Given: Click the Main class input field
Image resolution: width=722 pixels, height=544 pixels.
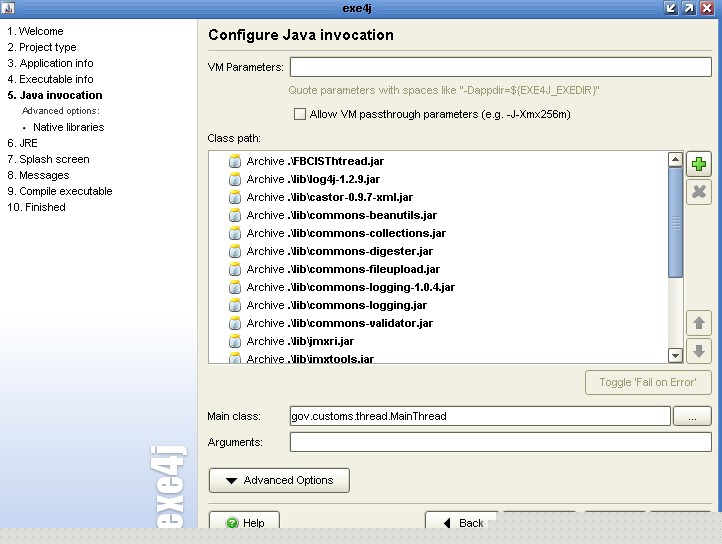Looking at the screenshot, I should (x=480, y=416).
